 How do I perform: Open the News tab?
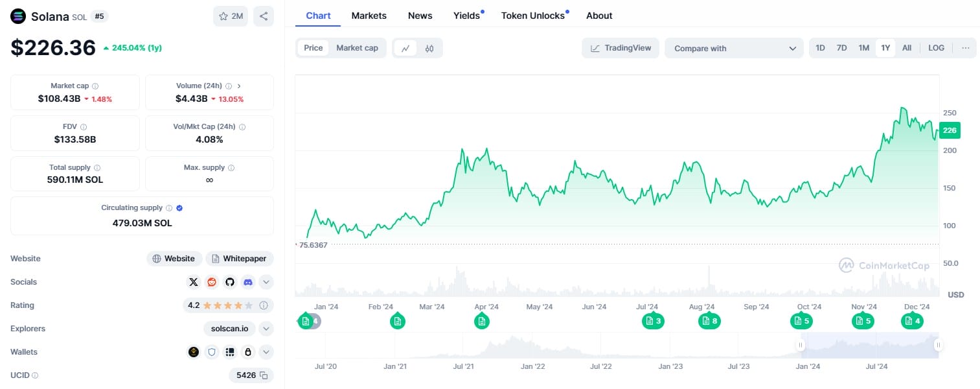pyautogui.click(x=420, y=16)
